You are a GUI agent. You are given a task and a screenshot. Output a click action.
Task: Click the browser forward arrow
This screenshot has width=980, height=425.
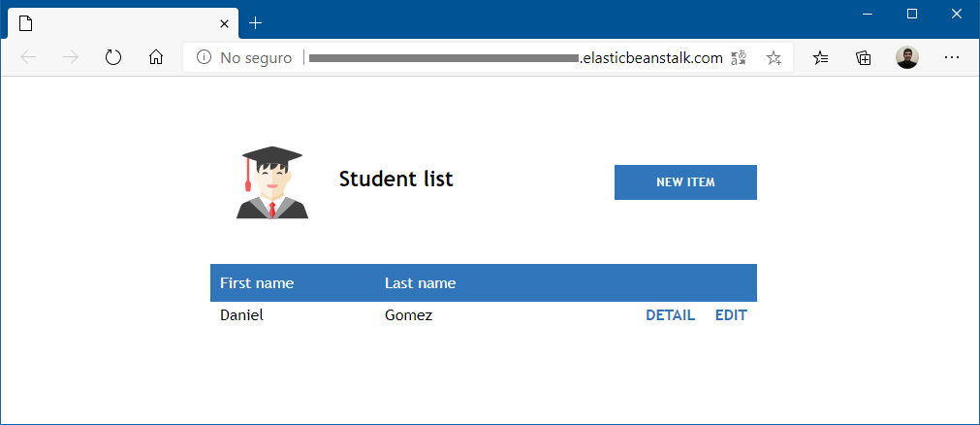click(x=71, y=57)
